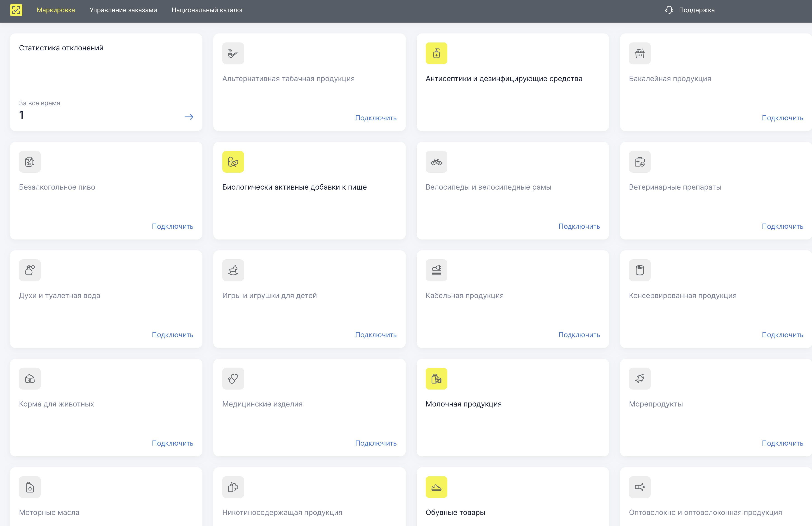Image resolution: width=812 pixels, height=526 pixels.
Task: Select Оптоволокно и оптоволоконная продукция title
Action: (x=705, y=513)
